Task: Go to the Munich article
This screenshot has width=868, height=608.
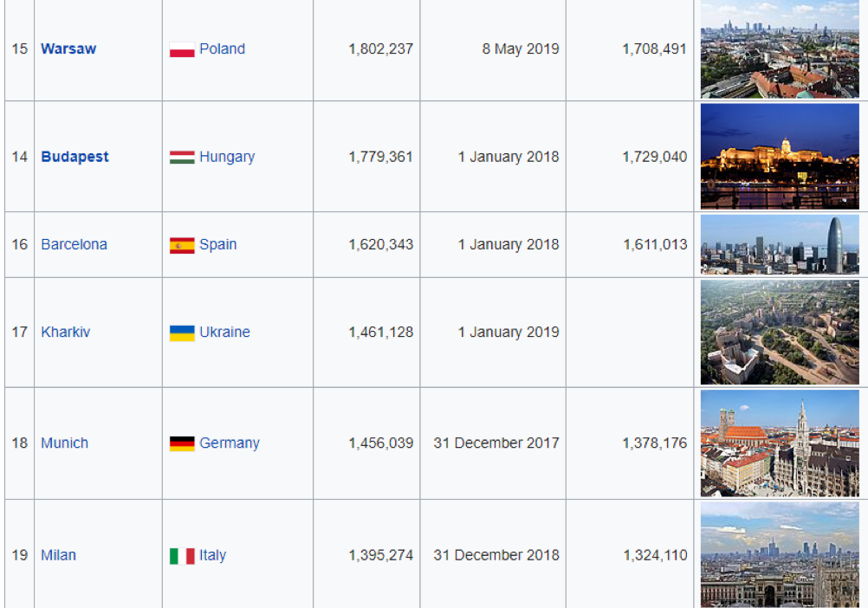Action: point(65,443)
